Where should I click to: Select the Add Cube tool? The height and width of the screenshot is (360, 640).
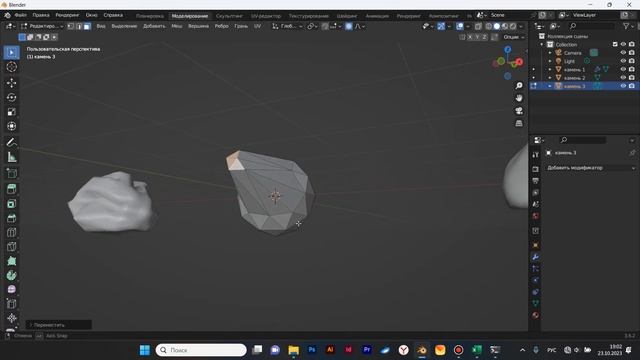tap(11, 173)
